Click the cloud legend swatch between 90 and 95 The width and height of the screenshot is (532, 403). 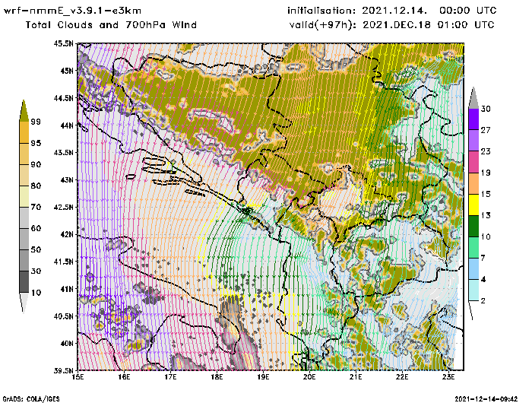[24, 154]
